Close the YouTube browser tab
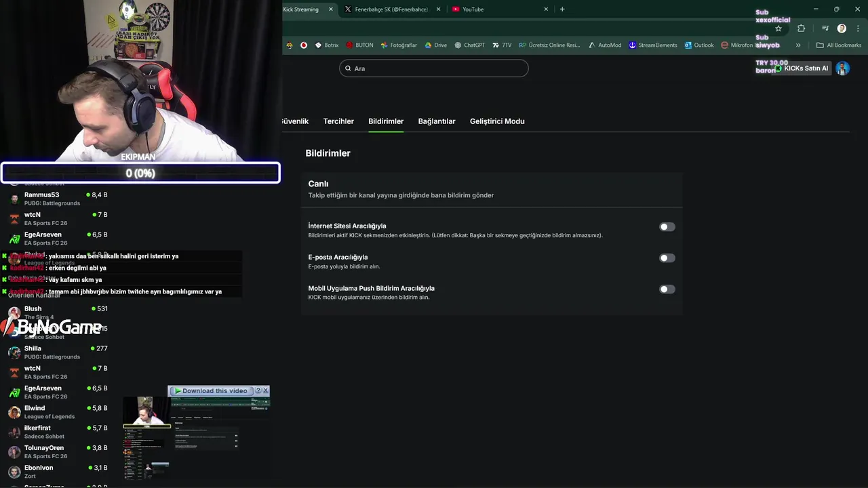 (546, 9)
